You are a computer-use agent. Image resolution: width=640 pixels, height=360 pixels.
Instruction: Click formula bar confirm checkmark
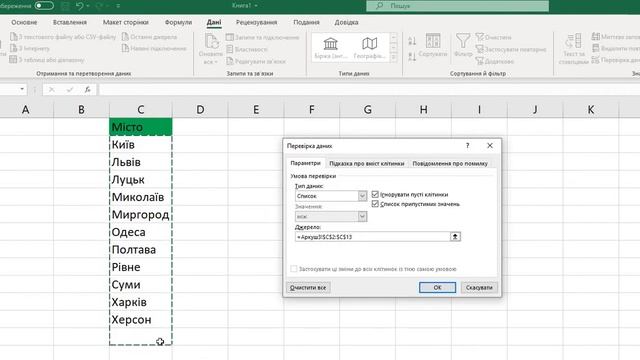click(x=70, y=89)
